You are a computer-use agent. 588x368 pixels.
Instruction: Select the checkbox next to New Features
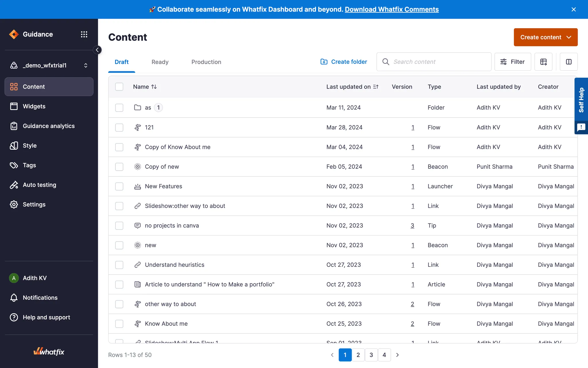click(119, 186)
